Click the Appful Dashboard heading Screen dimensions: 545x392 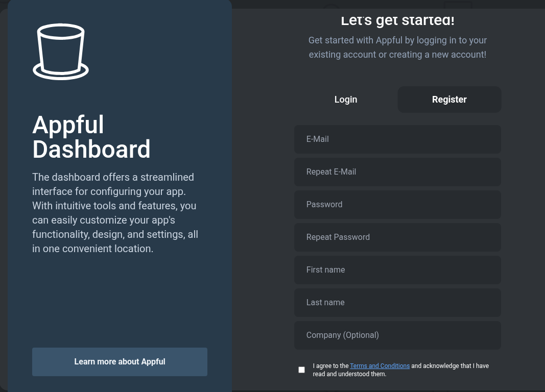pos(91,137)
